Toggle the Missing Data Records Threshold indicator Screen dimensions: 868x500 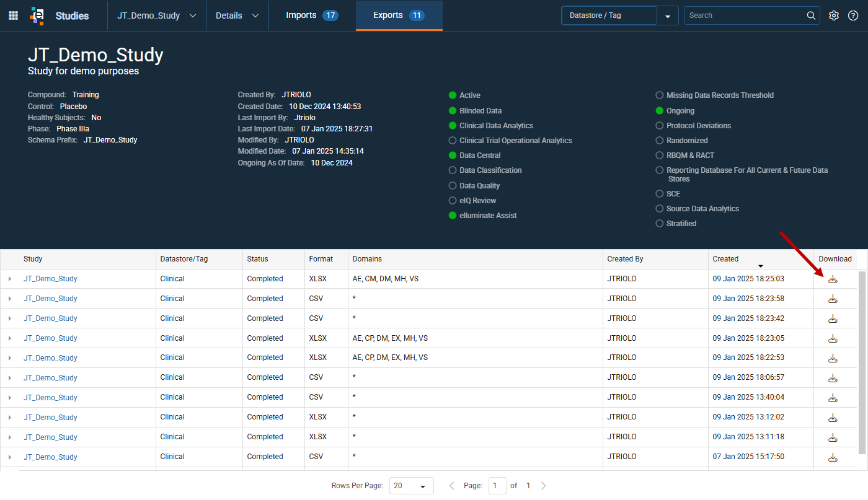coord(660,95)
